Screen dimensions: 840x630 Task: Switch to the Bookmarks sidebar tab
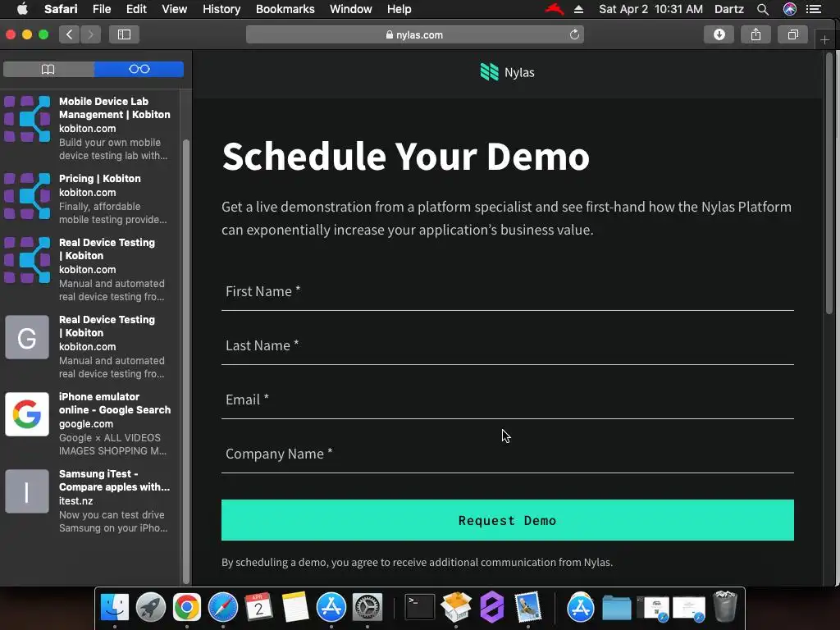(48, 69)
